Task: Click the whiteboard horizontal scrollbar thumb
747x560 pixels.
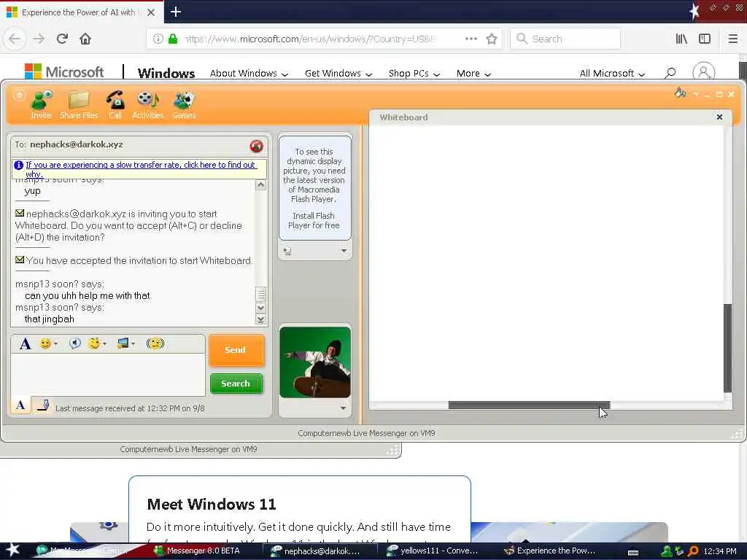Action: click(529, 405)
